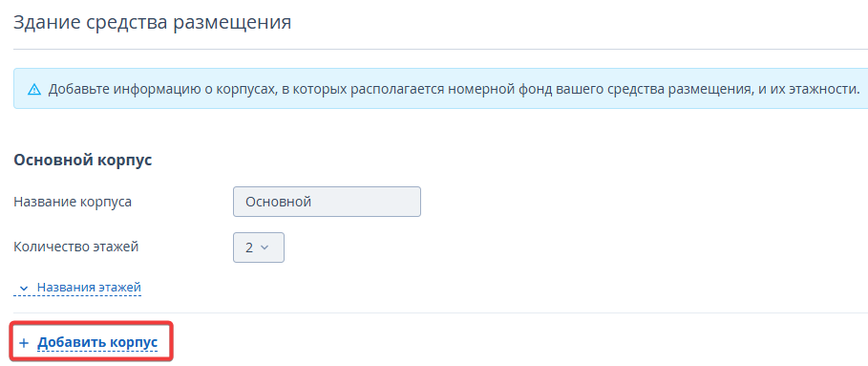Screen dimensions: 868x366
Task: Click the number 2 in floors selector
Action: point(249,248)
